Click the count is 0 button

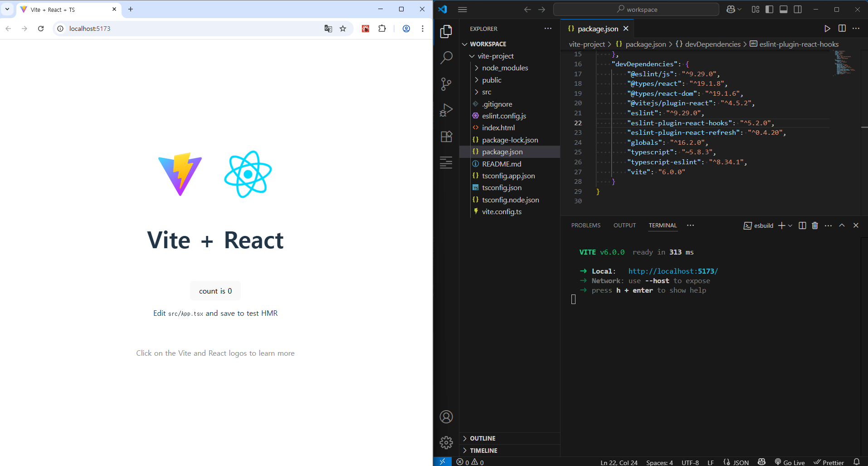(215, 291)
